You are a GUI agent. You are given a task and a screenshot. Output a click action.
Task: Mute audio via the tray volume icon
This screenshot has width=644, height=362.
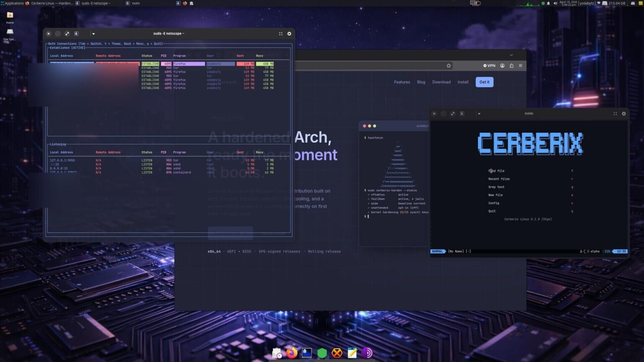556,3
